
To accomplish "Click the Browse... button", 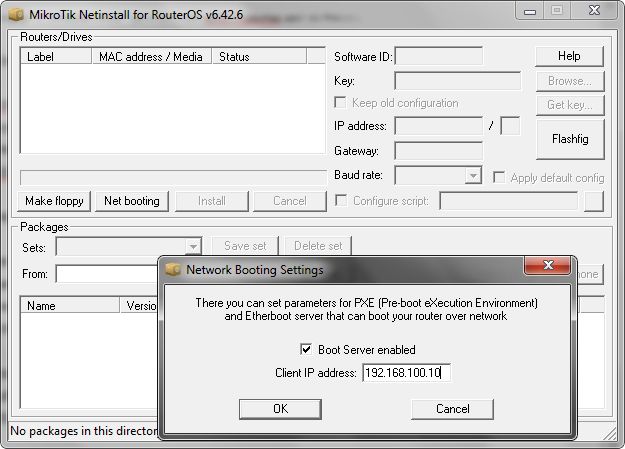I will pos(570,81).
